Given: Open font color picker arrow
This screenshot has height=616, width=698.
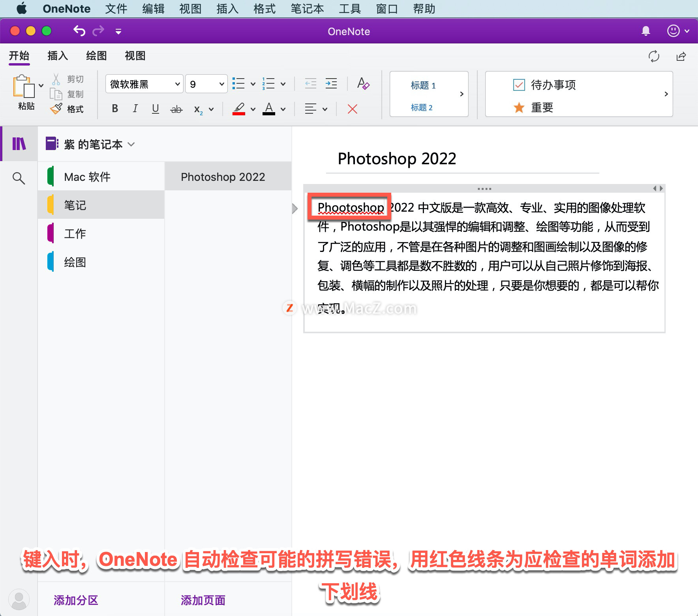Looking at the screenshot, I should (x=283, y=109).
